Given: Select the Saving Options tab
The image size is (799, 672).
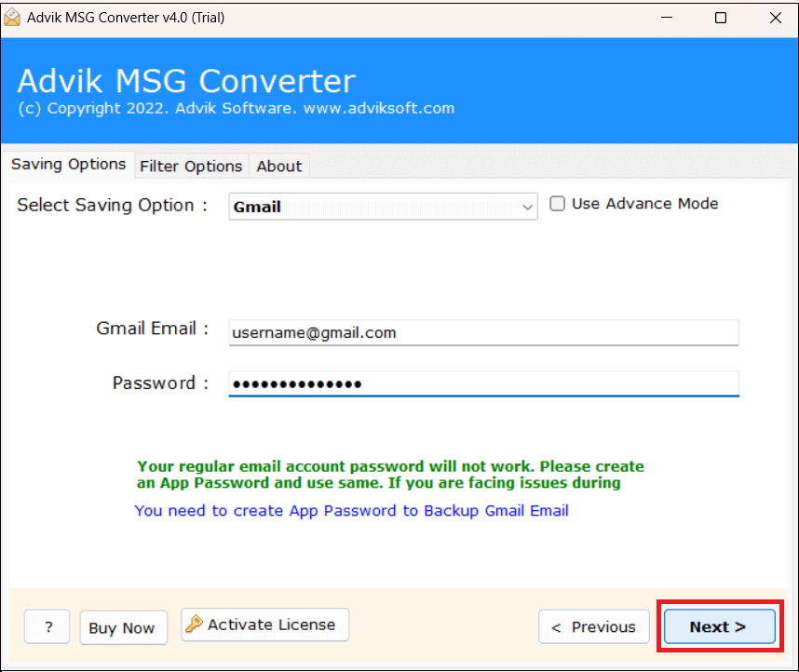Looking at the screenshot, I should [x=68, y=165].
